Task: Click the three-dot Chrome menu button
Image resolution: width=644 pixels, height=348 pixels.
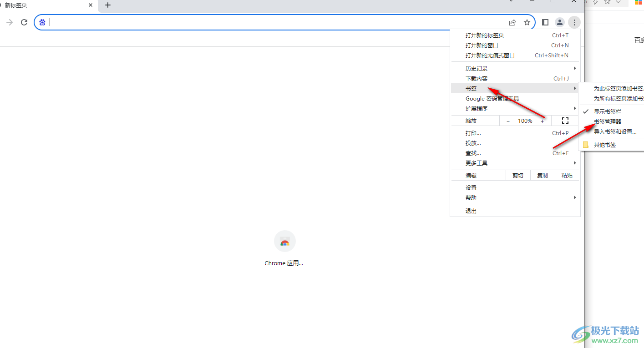Action: pos(574,22)
